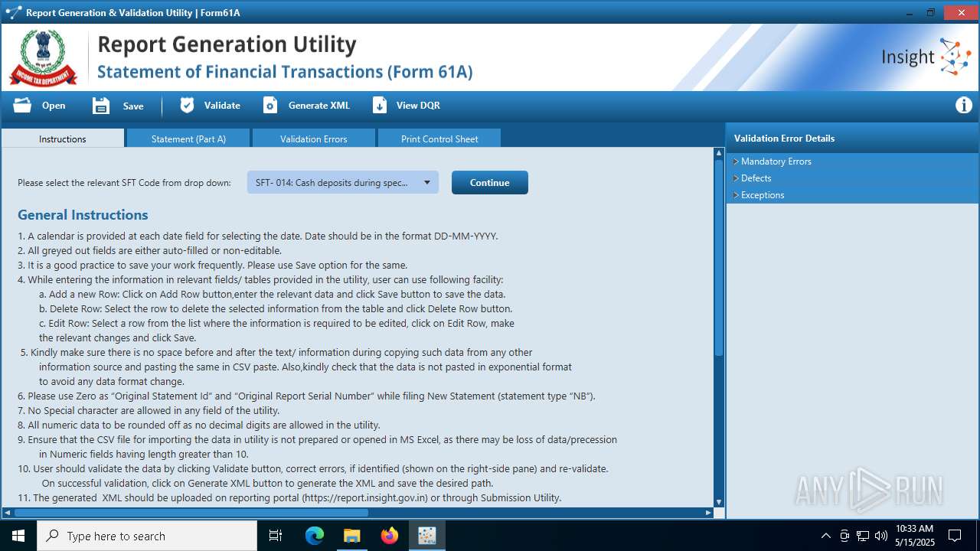Click instruction 1 about the calendar date field
Image resolution: width=980 pixels, height=551 pixels.
(258, 236)
